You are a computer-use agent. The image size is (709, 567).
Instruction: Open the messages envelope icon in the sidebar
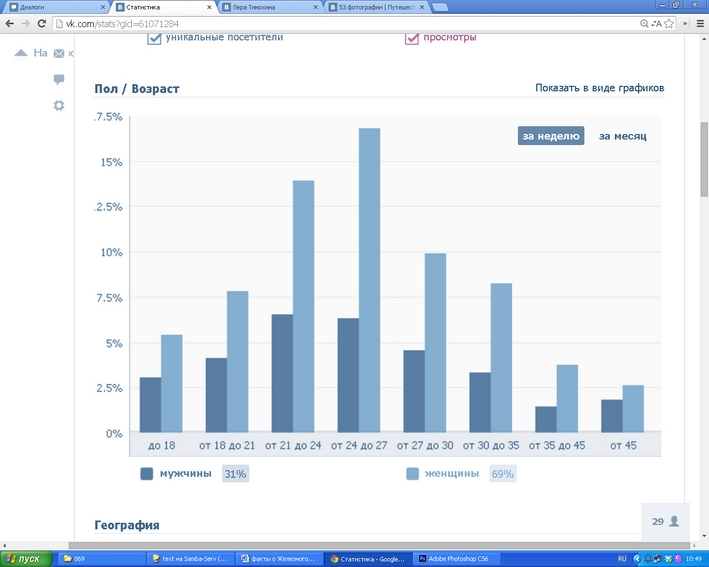[59, 53]
